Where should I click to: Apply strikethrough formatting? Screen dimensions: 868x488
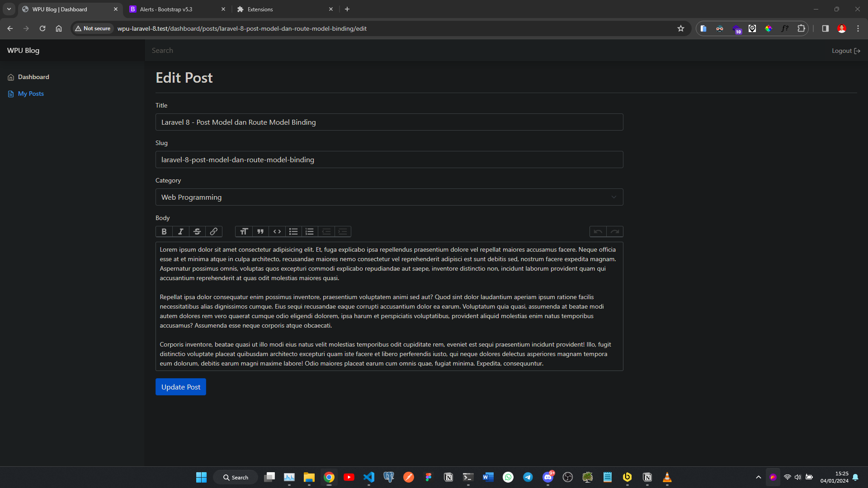point(197,231)
